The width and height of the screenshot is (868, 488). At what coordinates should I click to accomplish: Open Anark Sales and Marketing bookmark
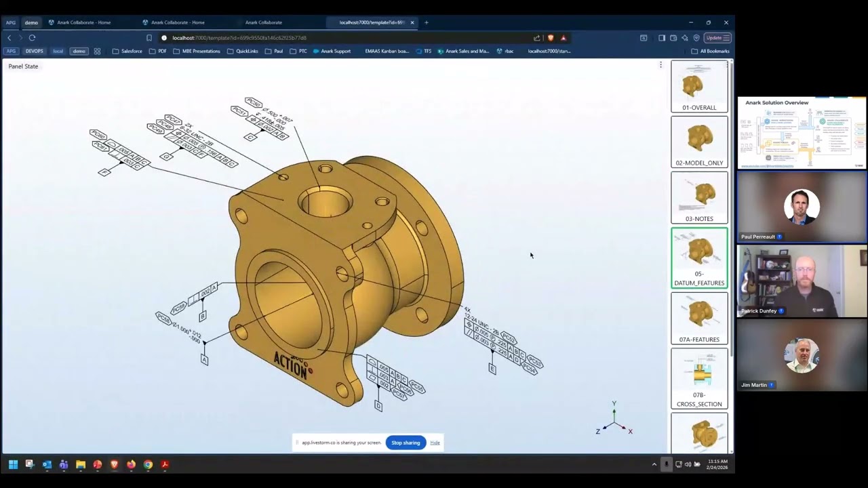click(463, 51)
